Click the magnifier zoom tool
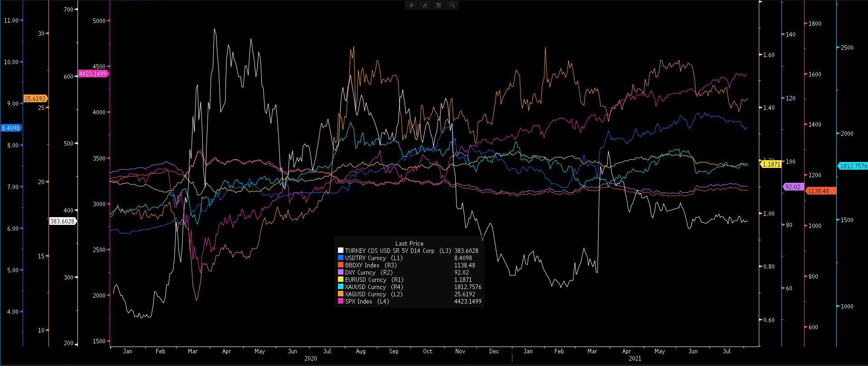The height and width of the screenshot is (366, 868). point(452,5)
